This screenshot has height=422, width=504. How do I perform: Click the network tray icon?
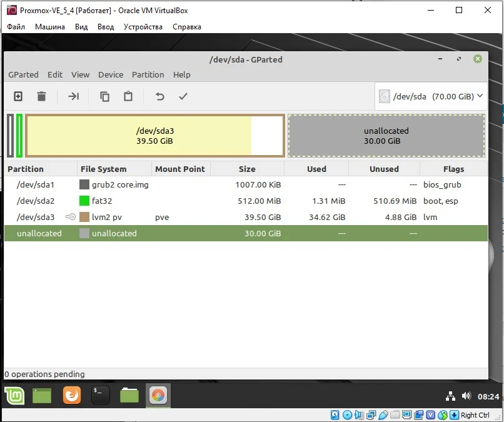[x=450, y=396]
